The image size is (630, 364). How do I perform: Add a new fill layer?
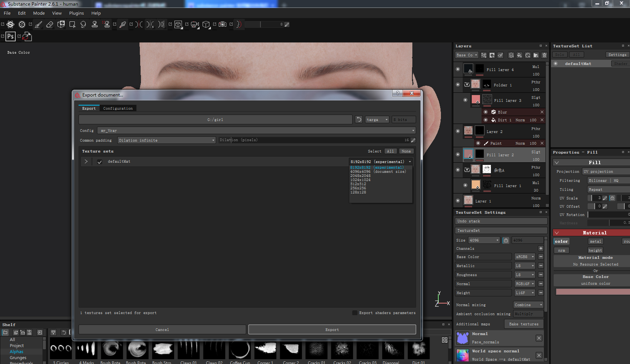pos(519,55)
